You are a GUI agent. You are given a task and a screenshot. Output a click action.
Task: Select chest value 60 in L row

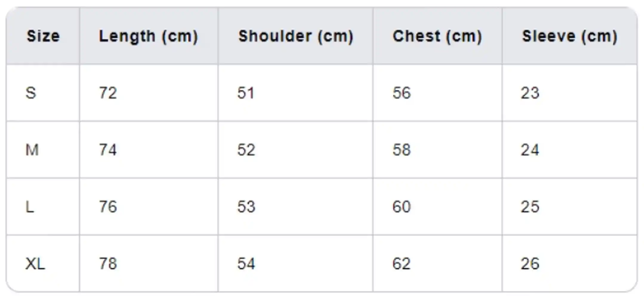pos(401,207)
